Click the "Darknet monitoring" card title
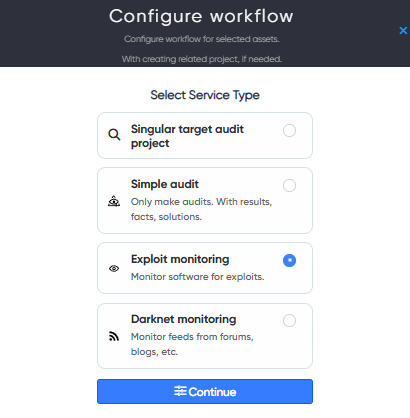Viewport: 410px width, 418px height. point(184,319)
